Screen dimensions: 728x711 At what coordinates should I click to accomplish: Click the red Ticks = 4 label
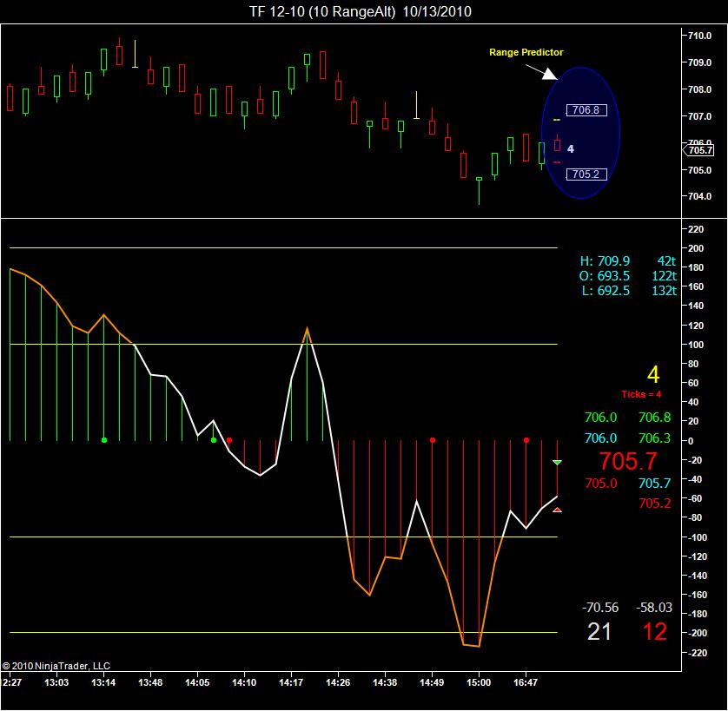coord(641,394)
